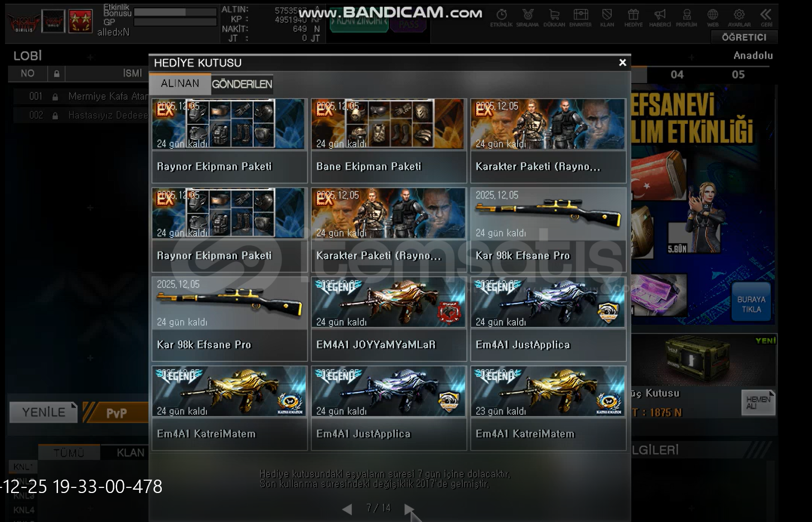This screenshot has width=812, height=522.
Task: Sort rooms by the NO column header
Action: (x=27, y=74)
